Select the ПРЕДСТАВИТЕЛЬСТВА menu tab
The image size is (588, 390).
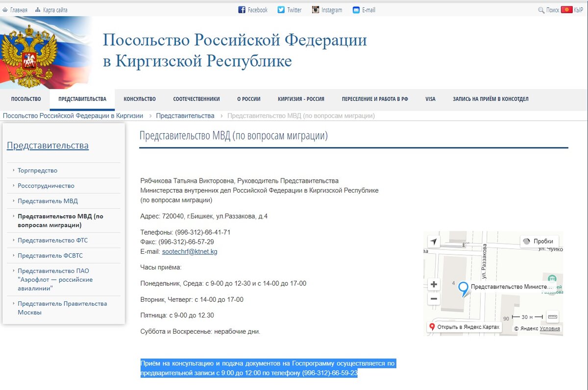(x=82, y=99)
